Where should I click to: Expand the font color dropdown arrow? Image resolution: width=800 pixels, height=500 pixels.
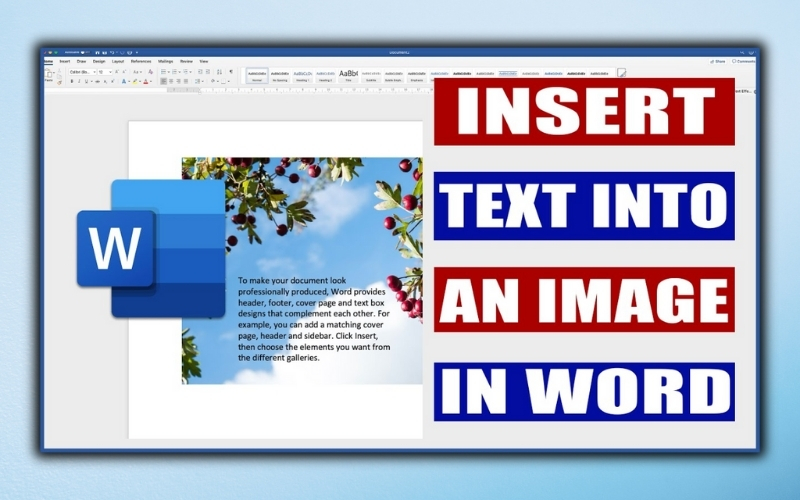click(x=151, y=81)
